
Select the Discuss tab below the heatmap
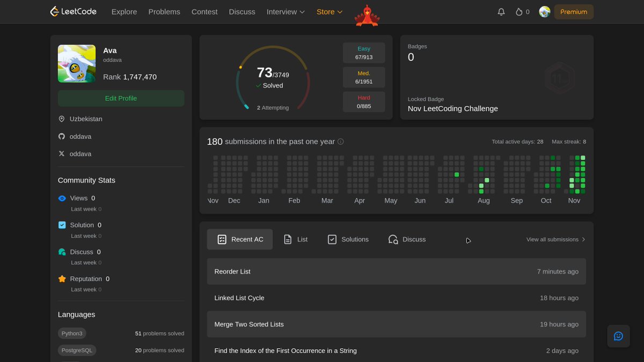[407, 240]
